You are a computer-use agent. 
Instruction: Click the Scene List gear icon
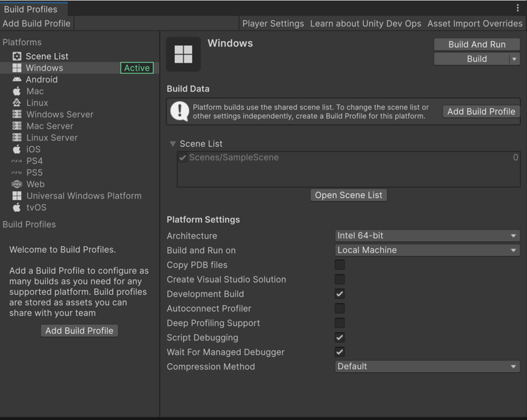click(17, 56)
